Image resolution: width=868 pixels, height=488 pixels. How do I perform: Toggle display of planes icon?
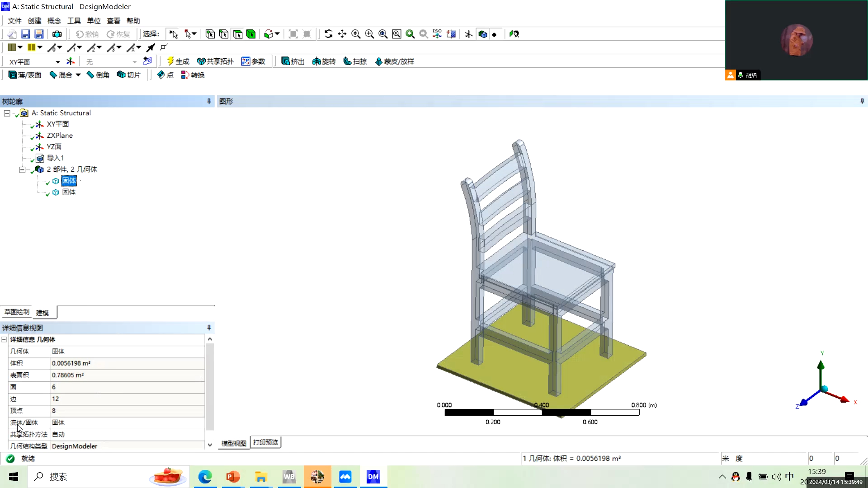pos(469,34)
